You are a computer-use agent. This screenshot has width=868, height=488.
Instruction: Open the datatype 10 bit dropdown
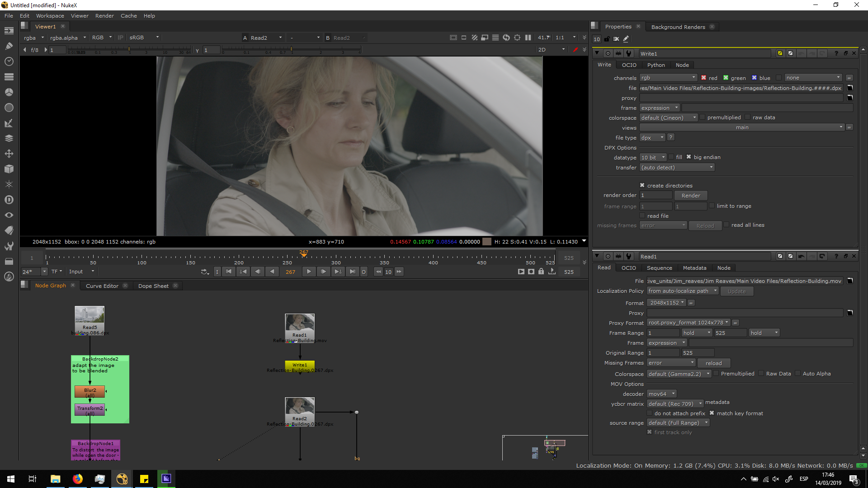[653, 158]
